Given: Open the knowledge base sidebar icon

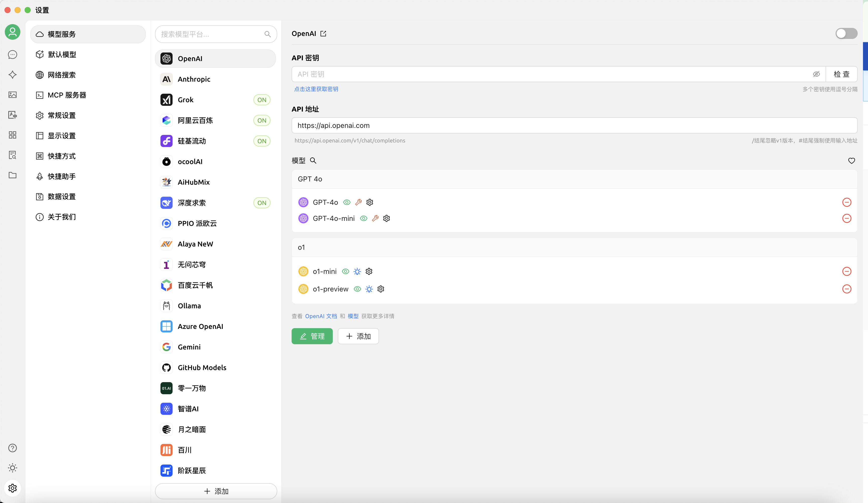Looking at the screenshot, I should 12,155.
